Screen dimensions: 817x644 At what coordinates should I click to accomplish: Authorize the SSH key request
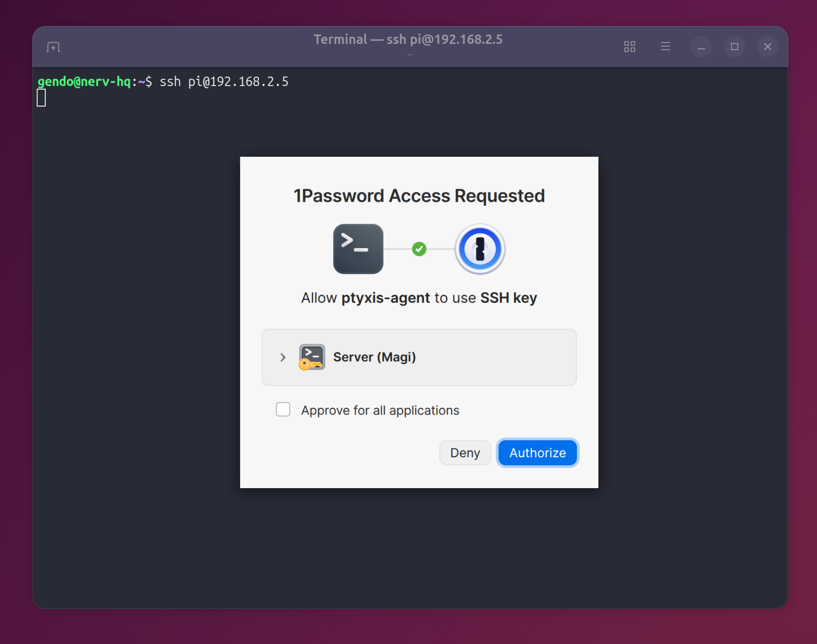tap(537, 452)
